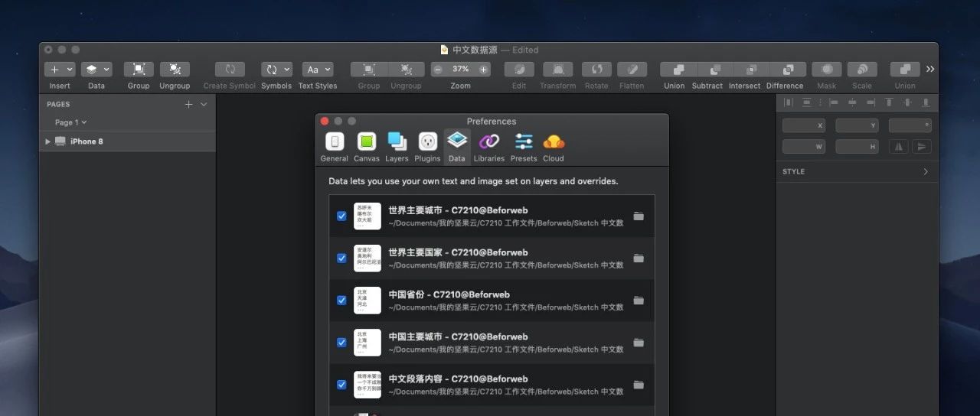Reveal 世界主要国家 folder in Finder
The height and width of the screenshot is (416, 980).
(x=639, y=258)
